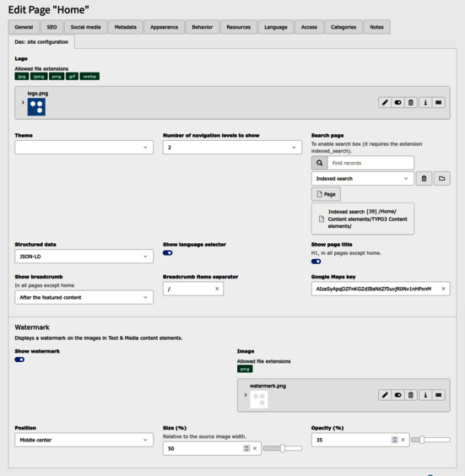Toggle Show watermark switch
Screen dimensions: 465x476
[x=19, y=360]
